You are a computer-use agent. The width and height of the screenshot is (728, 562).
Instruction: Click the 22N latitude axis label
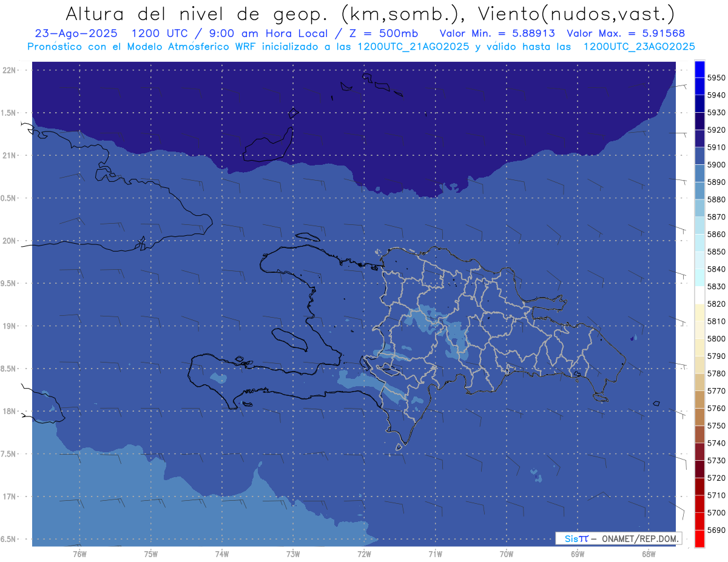pos(10,70)
